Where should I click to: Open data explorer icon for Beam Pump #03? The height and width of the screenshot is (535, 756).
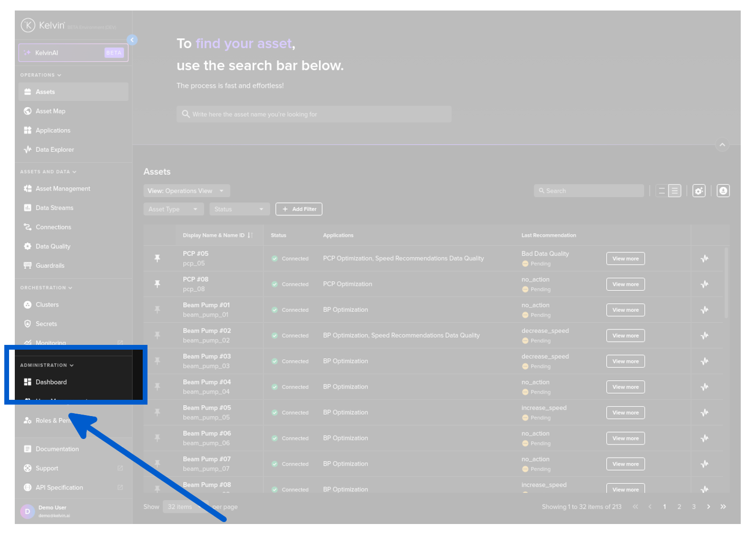704,362
